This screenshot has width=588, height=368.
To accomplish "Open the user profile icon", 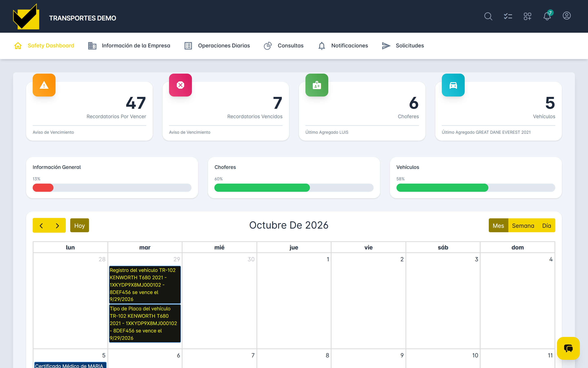I will tap(567, 16).
